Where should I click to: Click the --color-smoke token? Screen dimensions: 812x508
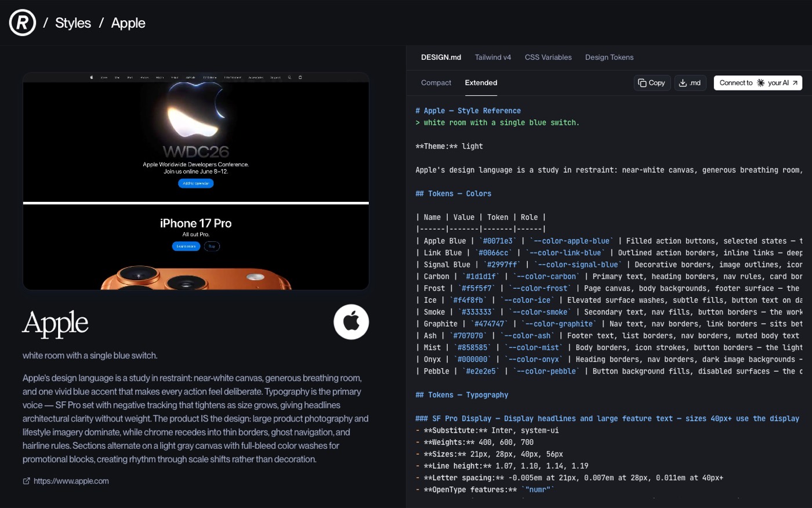(x=540, y=312)
